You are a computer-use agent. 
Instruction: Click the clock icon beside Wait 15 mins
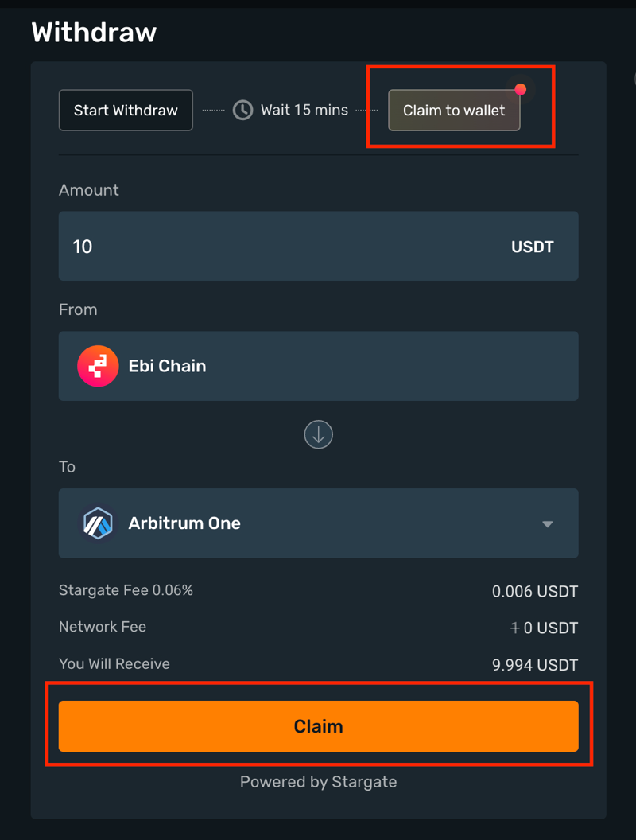coord(242,110)
